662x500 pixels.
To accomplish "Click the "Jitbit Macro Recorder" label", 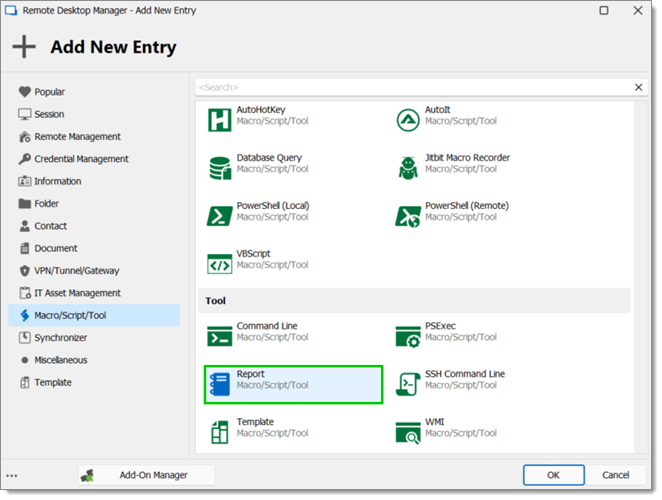I will tap(467, 158).
